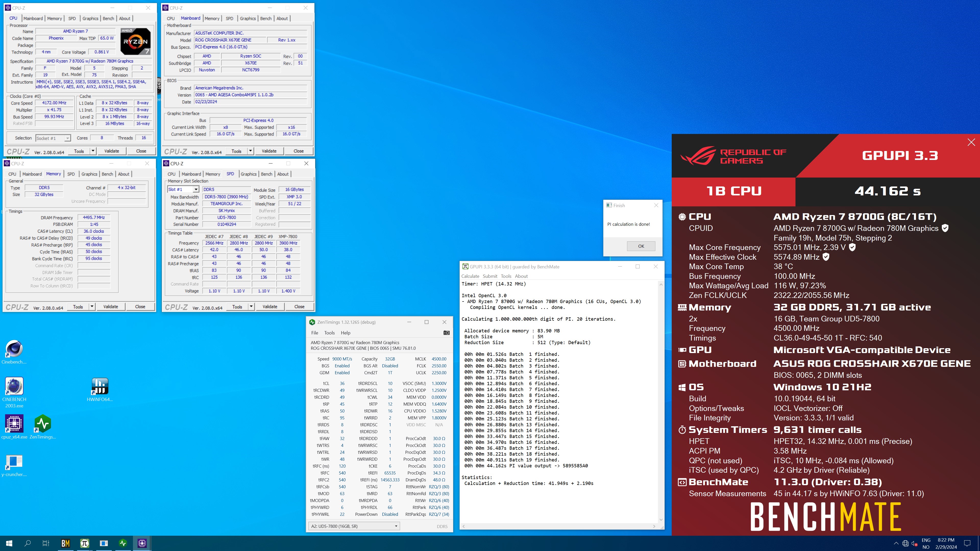This screenshot has height=551, width=980.
Task: Open CINEBENCH 2003.exe desktop icon
Action: tap(14, 392)
